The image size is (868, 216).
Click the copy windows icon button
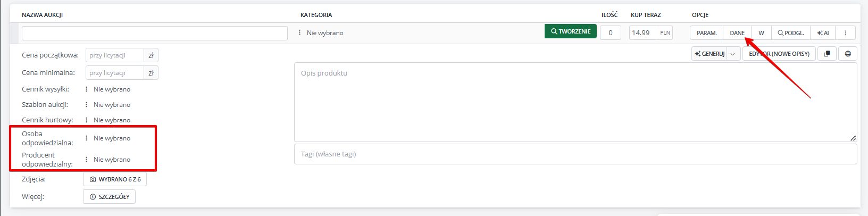coord(827,54)
